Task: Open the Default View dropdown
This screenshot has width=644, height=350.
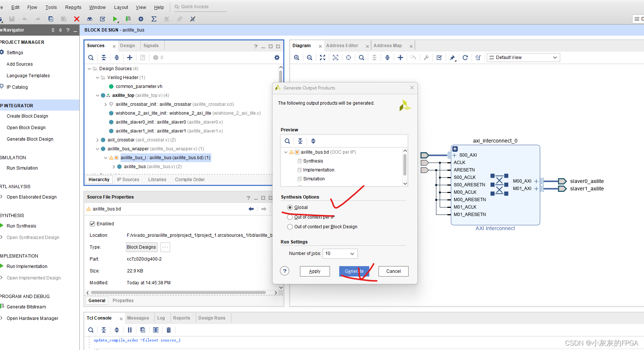Action: [x=523, y=58]
